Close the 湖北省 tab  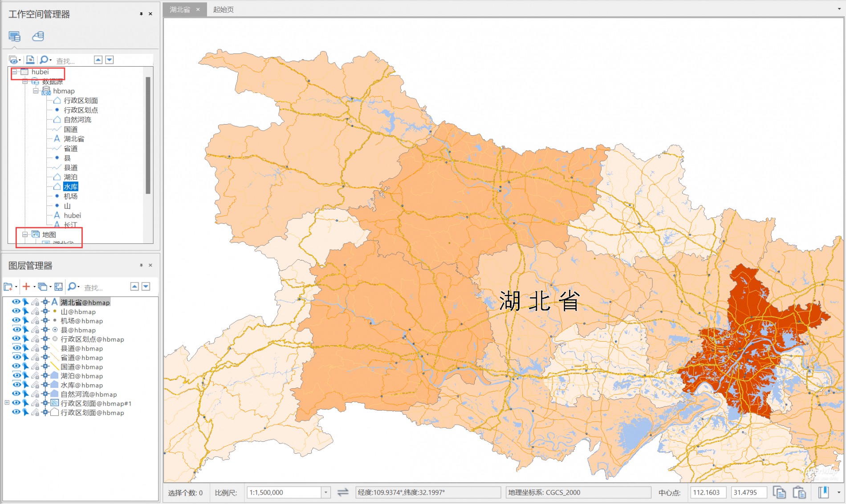(x=198, y=9)
